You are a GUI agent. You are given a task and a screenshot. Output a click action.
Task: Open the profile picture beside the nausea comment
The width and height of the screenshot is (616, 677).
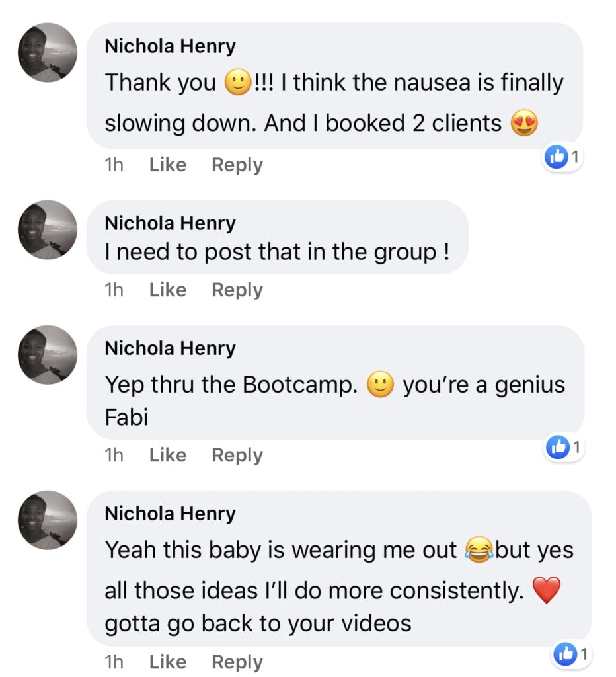pos(47,53)
